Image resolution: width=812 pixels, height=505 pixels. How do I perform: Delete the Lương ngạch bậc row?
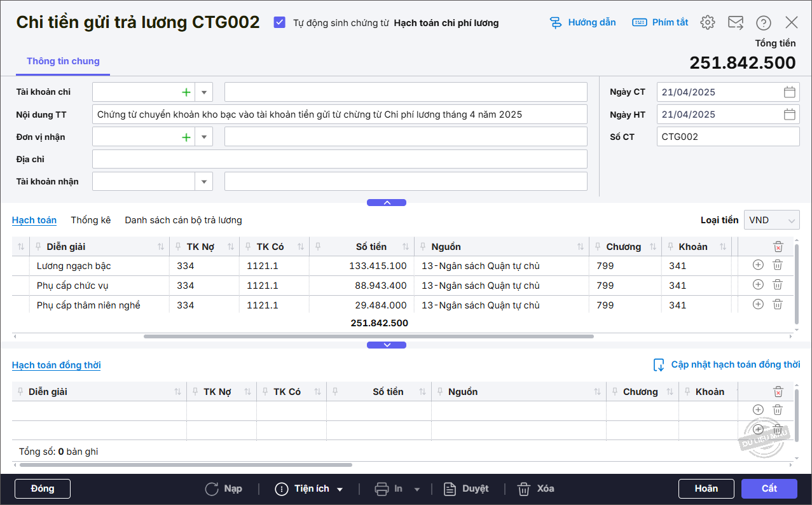click(x=777, y=266)
